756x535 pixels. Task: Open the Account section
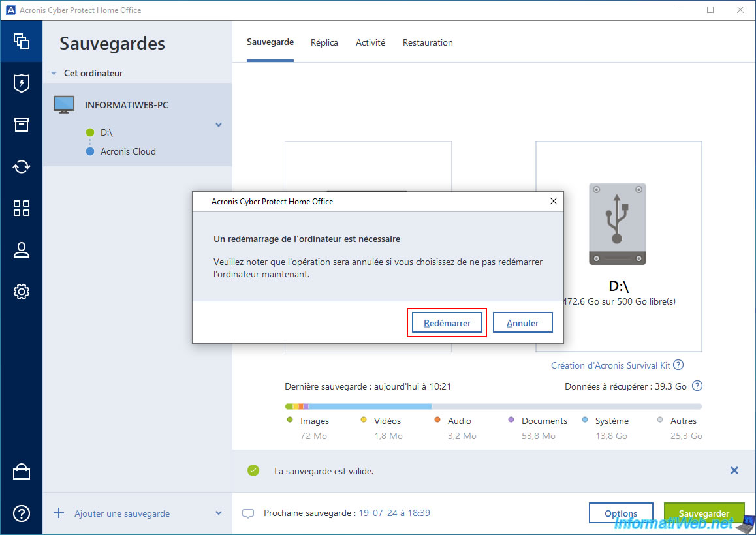21,250
